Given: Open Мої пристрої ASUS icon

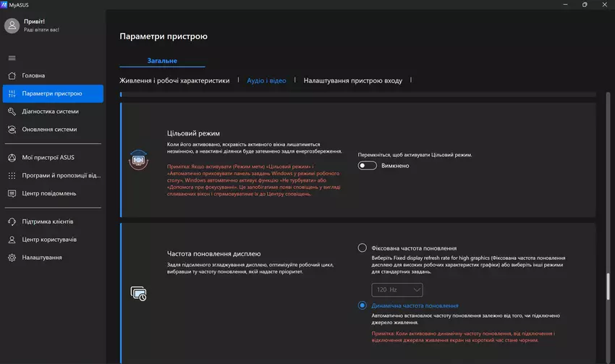Looking at the screenshot, I should (x=12, y=157).
